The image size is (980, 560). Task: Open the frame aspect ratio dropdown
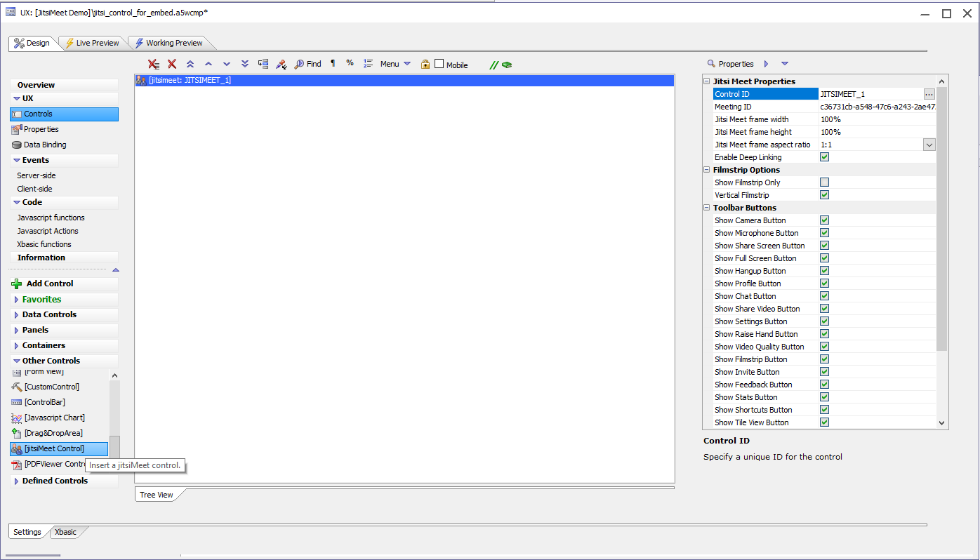coord(929,145)
